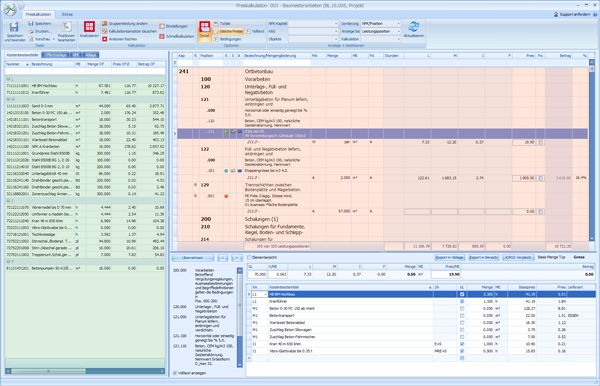Expand the NPK-Kapitel combo box
This screenshot has height=386, width=600.
(x=313, y=24)
